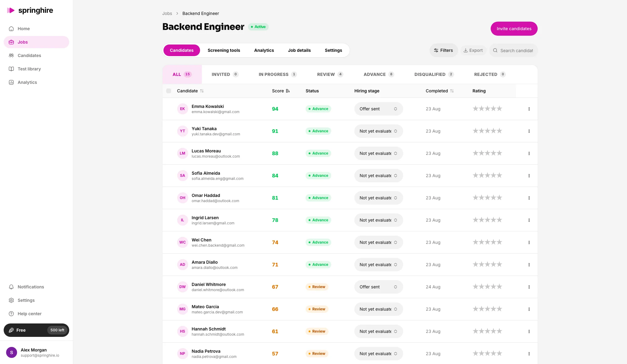Click the Analytics icon in sidebar
The width and height of the screenshot is (627, 364).
click(11, 82)
